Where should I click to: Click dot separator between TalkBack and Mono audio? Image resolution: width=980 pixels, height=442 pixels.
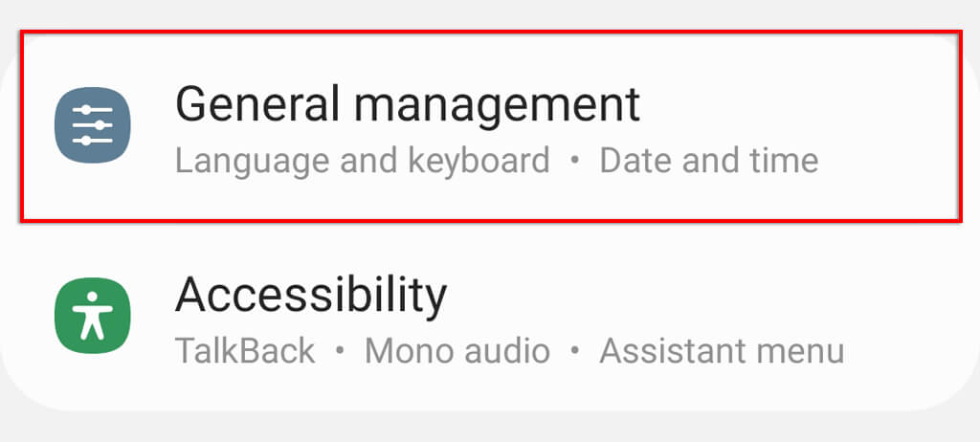pos(340,351)
